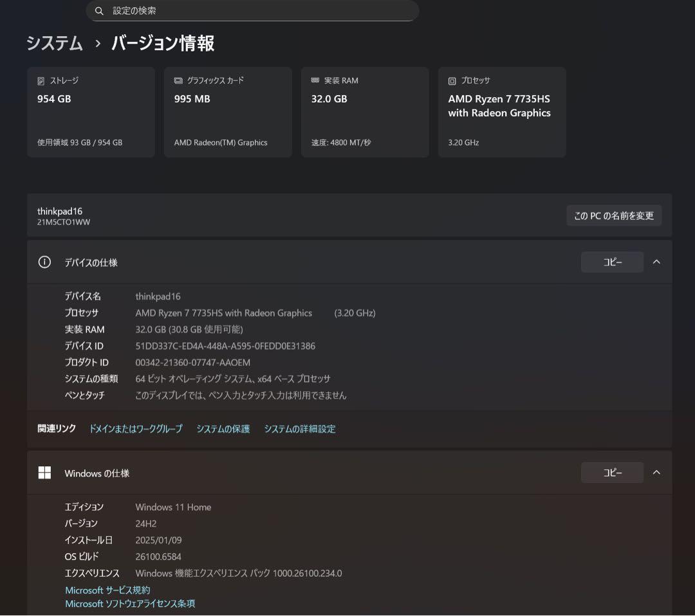Click the magnifier icon in search bar
The width and height of the screenshot is (695, 616).
tap(99, 11)
